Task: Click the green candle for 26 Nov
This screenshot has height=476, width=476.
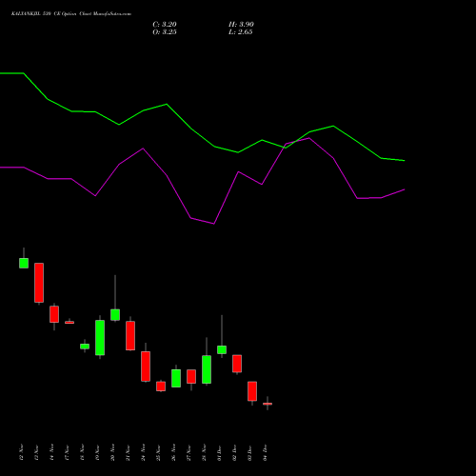Action: tap(176, 378)
